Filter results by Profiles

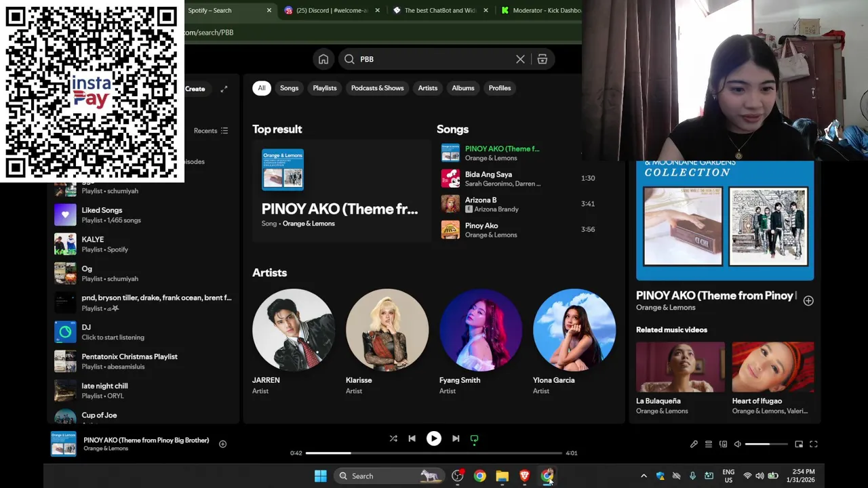(500, 88)
